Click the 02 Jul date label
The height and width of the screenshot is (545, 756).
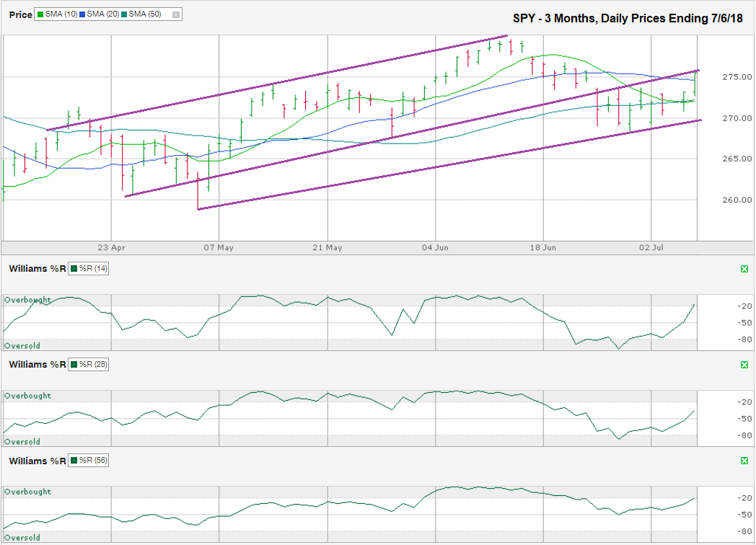coord(651,248)
